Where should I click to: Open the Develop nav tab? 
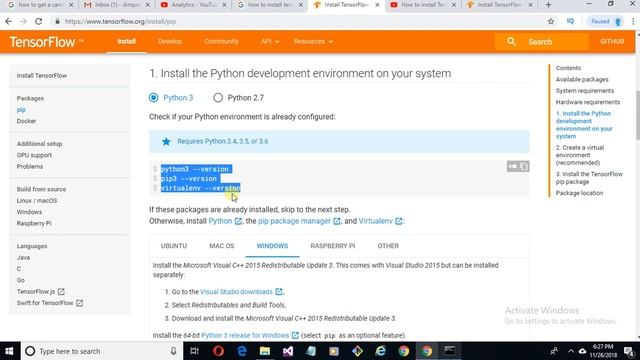pos(170,41)
